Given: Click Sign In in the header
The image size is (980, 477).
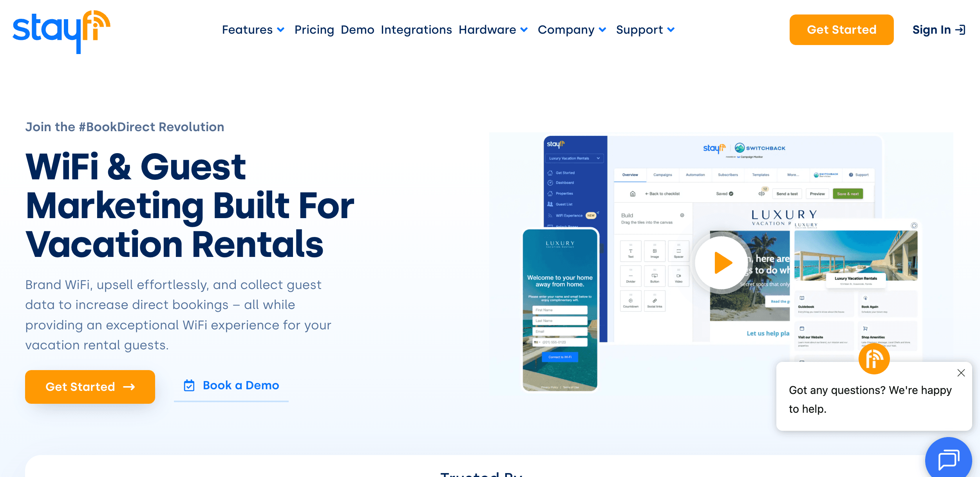Looking at the screenshot, I should click(x=931, y=30).
